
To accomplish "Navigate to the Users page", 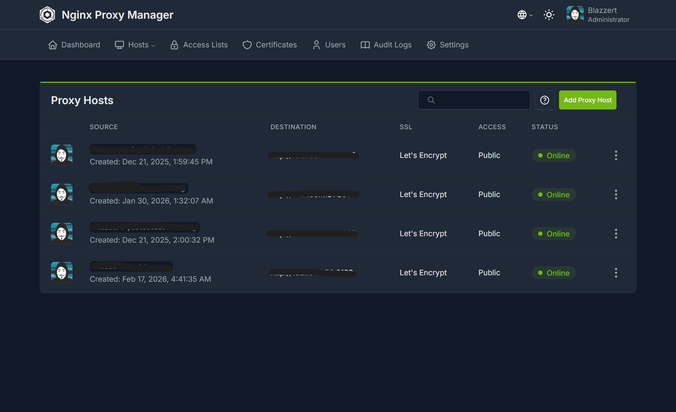I will pos(328,45).
